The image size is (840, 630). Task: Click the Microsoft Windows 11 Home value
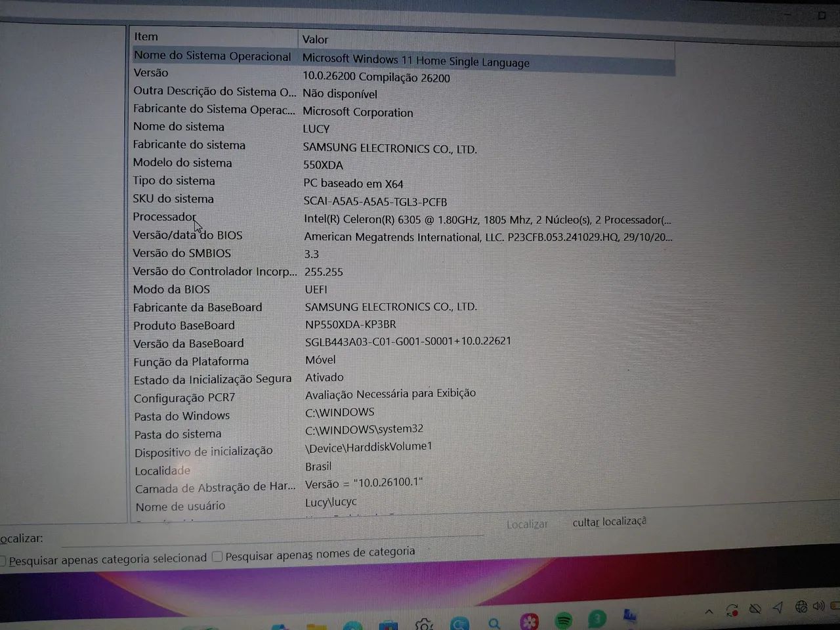point(415,60)
